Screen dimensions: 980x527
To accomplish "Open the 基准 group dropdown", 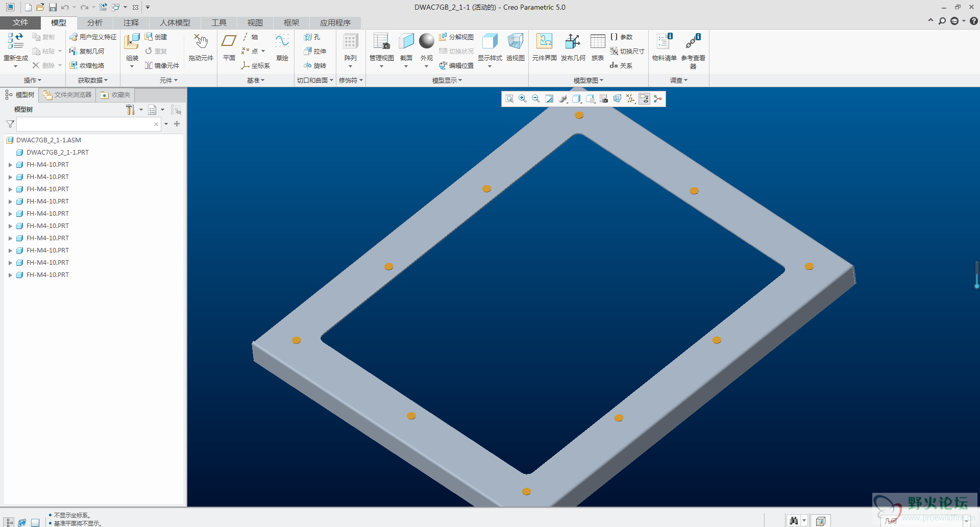I will pos(256,80).
